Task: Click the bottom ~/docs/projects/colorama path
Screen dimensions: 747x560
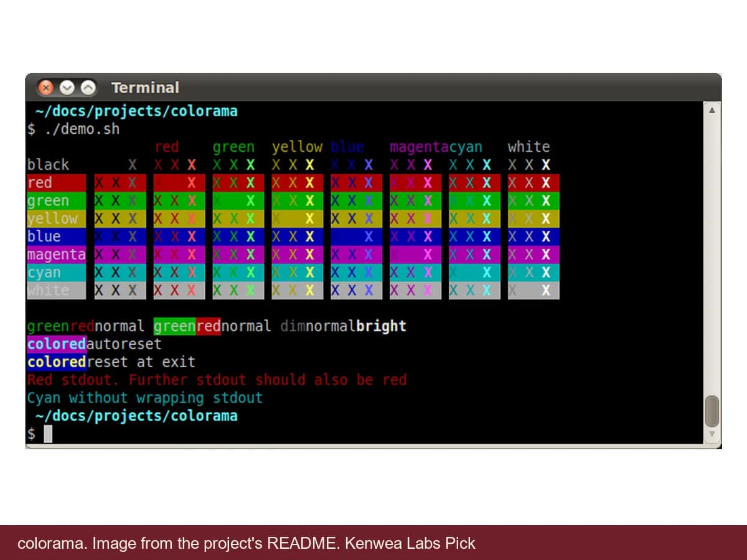Action: [136, 416]
